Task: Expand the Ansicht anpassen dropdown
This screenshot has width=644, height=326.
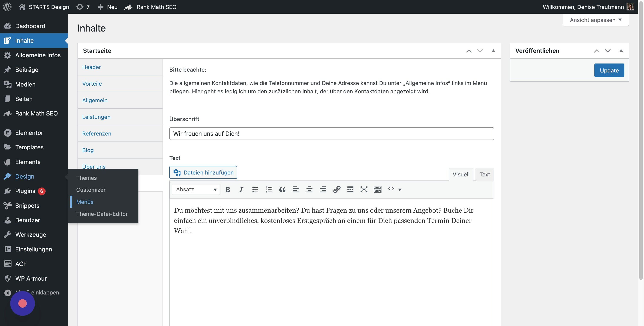Action: pyautogui.click(x=596, y=20)
